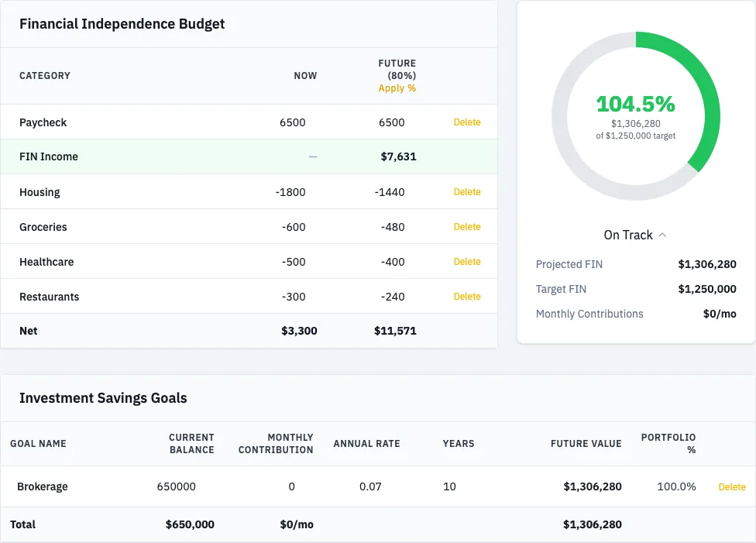Click the FUTURE (80%) column header
756x543 pixels.
(x=397, y=70)
